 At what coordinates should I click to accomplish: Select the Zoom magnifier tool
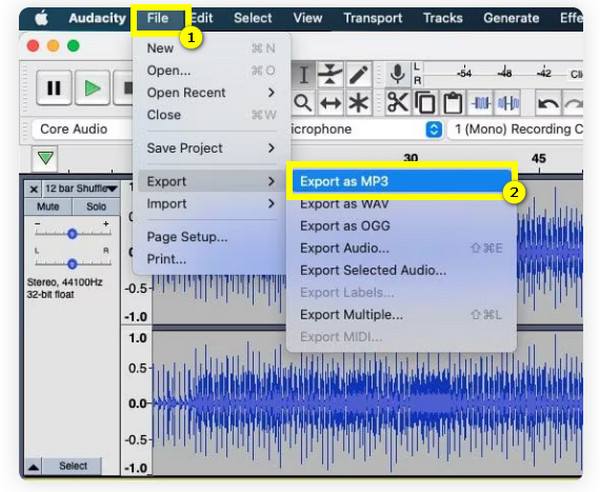tap(303, 103)
